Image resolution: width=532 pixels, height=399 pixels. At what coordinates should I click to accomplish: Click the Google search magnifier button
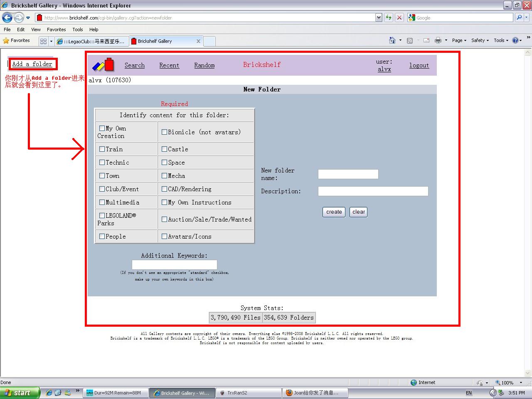[x=519, y=17]
